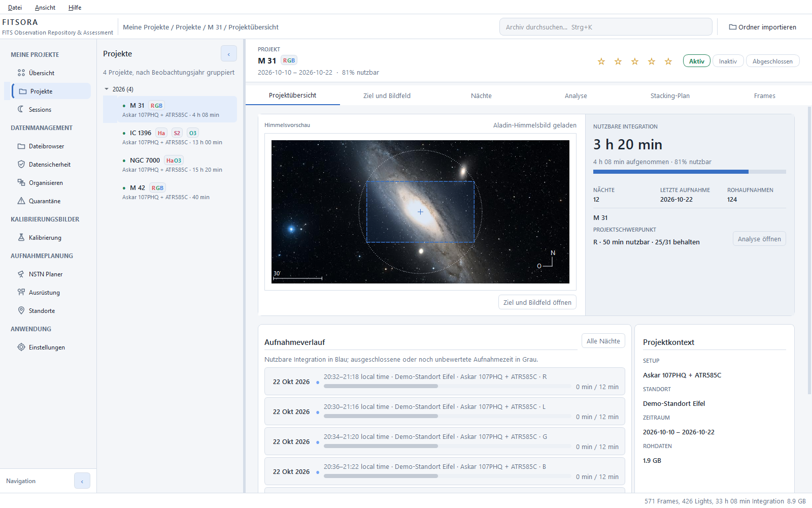
Task: Click the Einstellungen gear icon
Action: pos(21,347)
